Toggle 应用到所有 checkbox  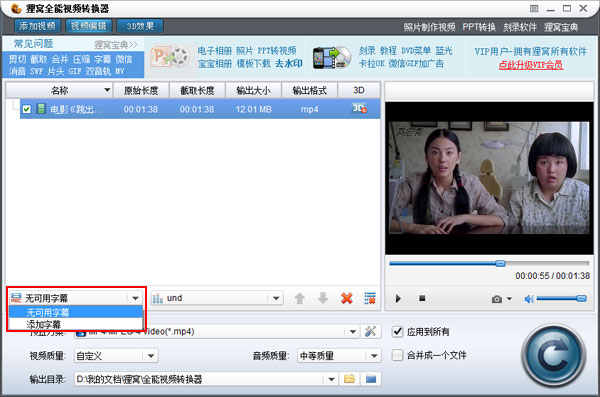click(398, 332)
